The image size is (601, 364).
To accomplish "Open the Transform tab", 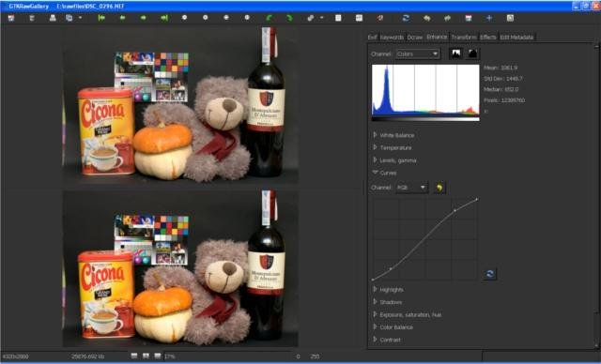I will 464,38.
